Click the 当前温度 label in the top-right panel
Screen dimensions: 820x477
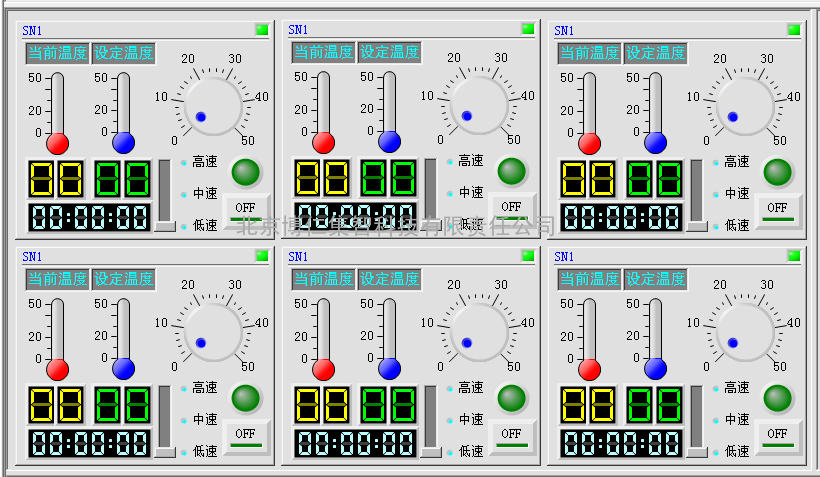[589, 53]
